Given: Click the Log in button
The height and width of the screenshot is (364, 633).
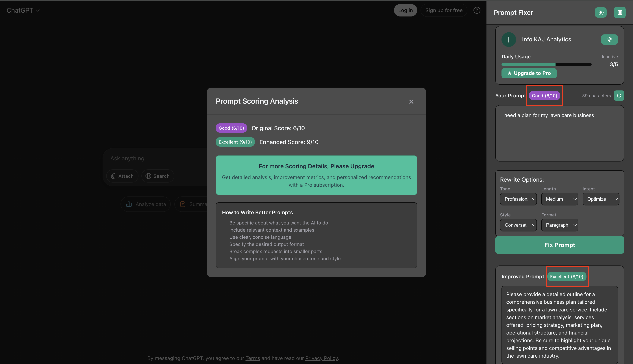Looking at the screenshot, I should (405, 10).
